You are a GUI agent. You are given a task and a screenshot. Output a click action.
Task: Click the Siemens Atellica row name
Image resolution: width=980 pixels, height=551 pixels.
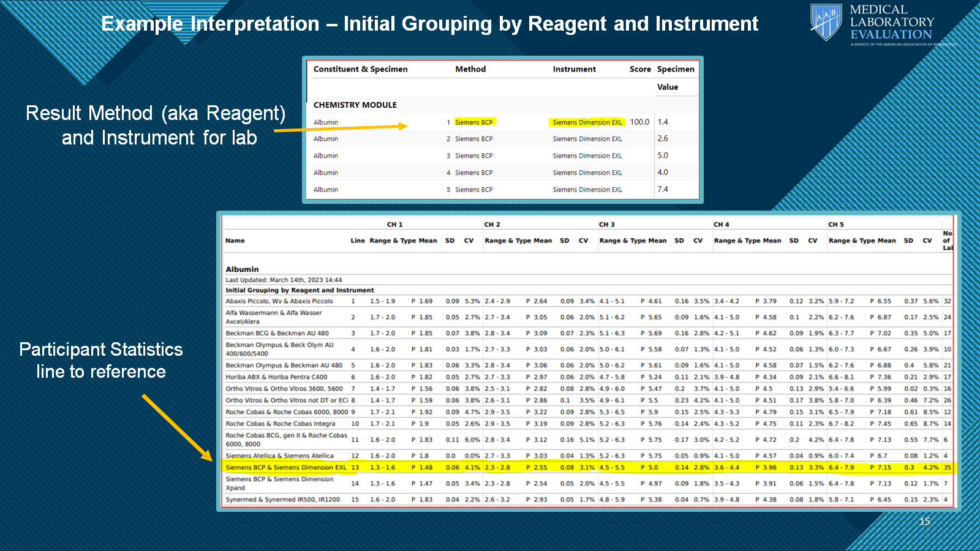pos(279,455)
